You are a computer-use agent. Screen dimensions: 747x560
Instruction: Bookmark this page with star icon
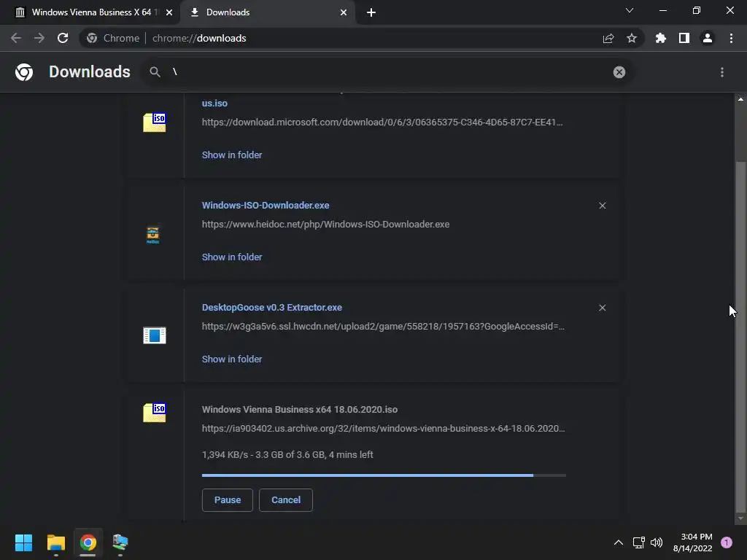click(x=632, y=38)
